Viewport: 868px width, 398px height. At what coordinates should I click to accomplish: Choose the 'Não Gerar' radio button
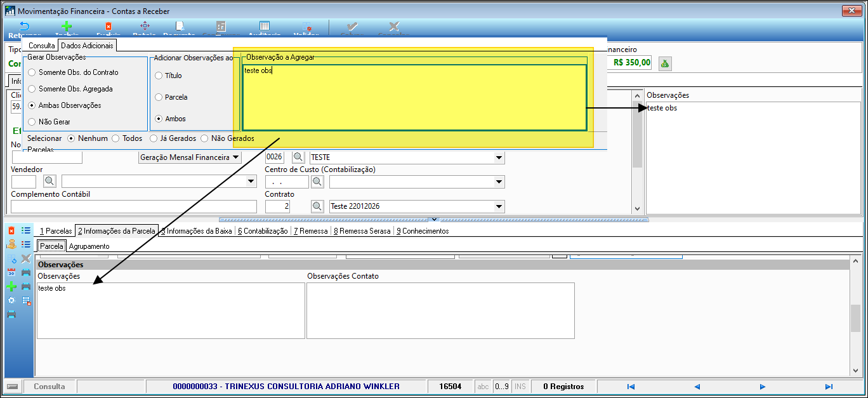pyautogui.click(x=32, y=121)
